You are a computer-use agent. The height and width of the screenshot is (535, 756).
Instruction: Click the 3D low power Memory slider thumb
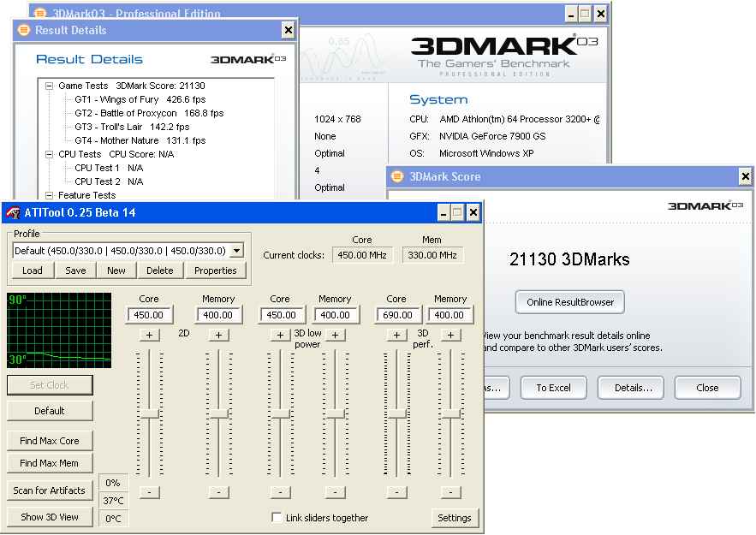tap(335, 413)
